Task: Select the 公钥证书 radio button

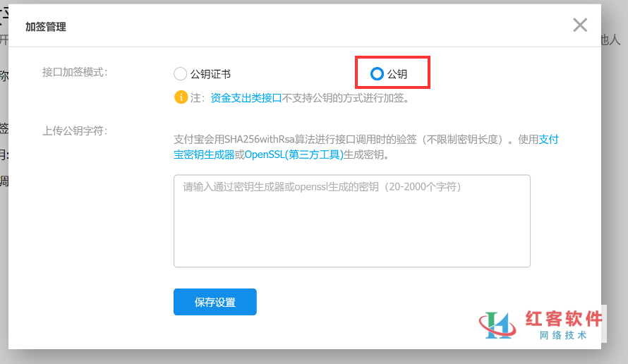Action: [x=180, y=73]
